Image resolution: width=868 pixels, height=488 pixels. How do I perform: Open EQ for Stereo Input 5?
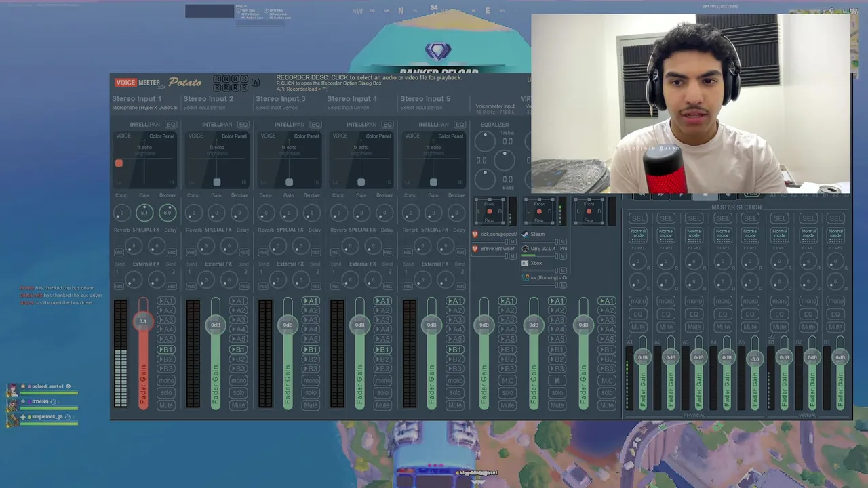(460, 125)
